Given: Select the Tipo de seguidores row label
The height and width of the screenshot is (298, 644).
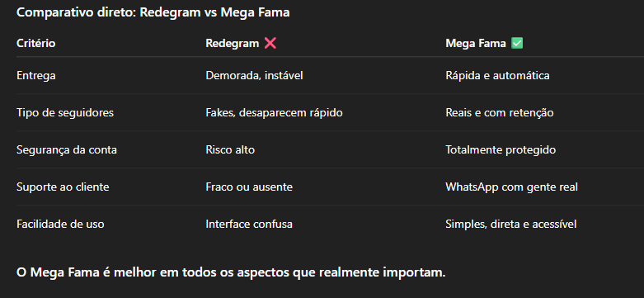Looking at the screenshot, I should 65,112.
